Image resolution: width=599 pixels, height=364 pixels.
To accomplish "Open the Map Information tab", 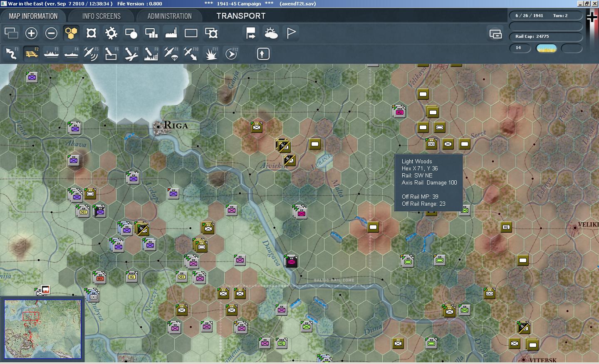I will pyautogui.click(x=33, y=16).
